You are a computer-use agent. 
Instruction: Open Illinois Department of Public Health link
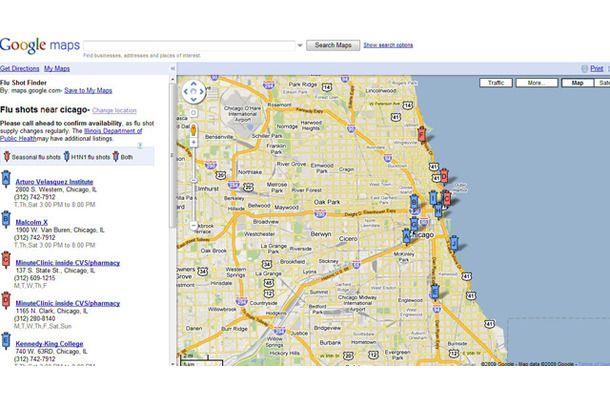point(113,131)
